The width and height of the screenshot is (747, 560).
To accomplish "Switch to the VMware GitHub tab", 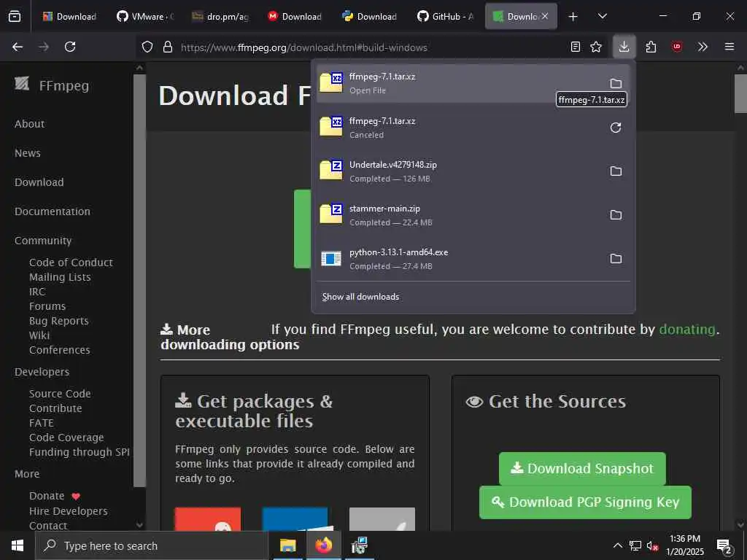I will [x=145, y=17].
